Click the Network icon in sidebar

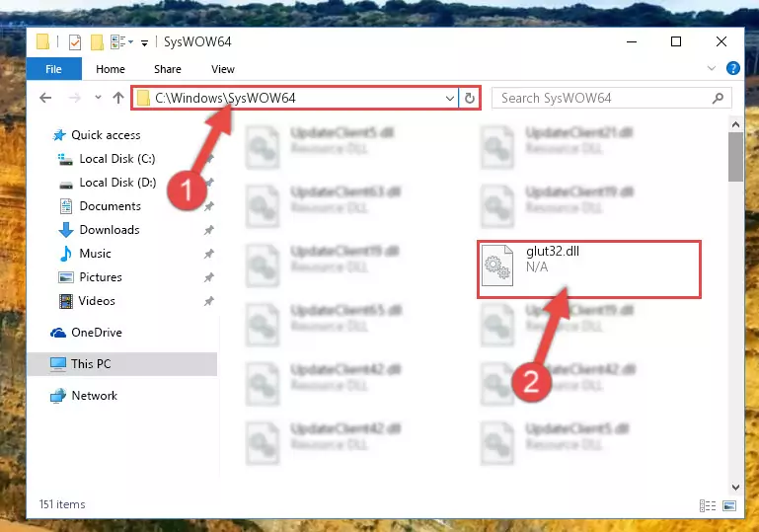(x=58, y=396)
